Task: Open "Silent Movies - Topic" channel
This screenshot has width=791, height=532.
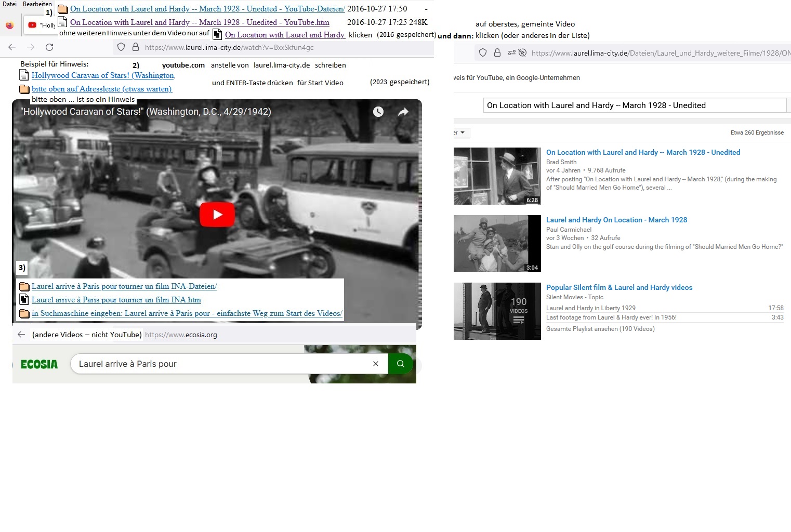Action: coord(575,297)
